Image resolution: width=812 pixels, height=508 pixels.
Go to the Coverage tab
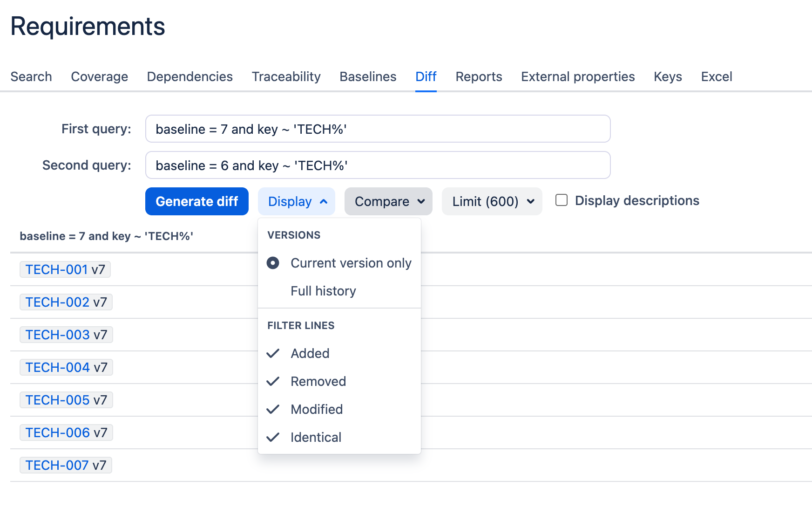(99, 77)
